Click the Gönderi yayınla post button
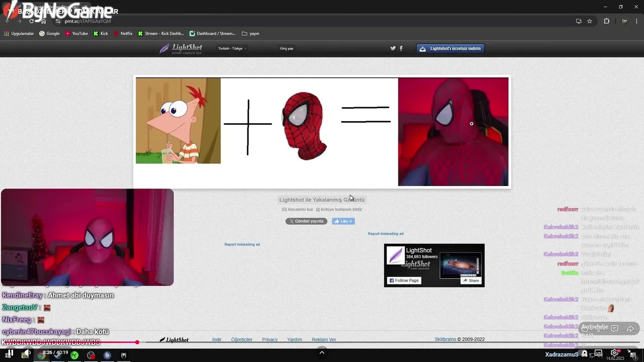This screenshot has height=362, width=644. coord(306,221)
